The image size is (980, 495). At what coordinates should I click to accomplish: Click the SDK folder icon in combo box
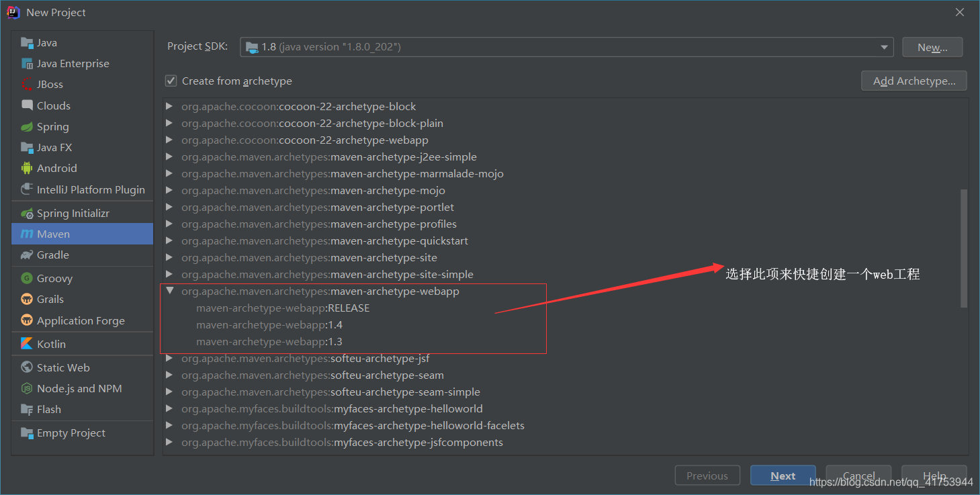tap(252, 47)
